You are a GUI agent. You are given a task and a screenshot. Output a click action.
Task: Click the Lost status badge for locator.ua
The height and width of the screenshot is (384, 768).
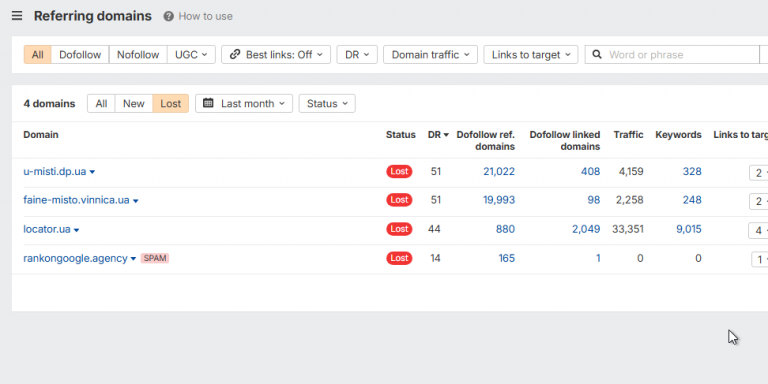coord(399,229)
